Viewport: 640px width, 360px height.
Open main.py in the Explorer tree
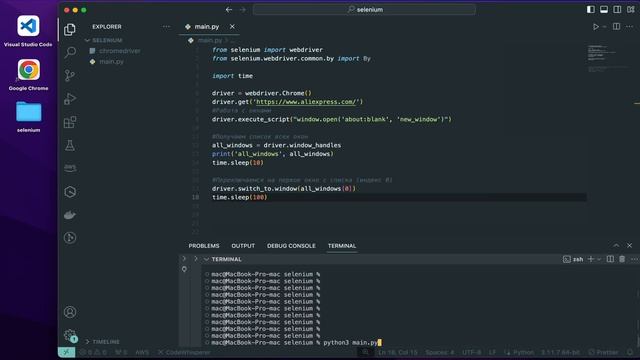point(111,62)
